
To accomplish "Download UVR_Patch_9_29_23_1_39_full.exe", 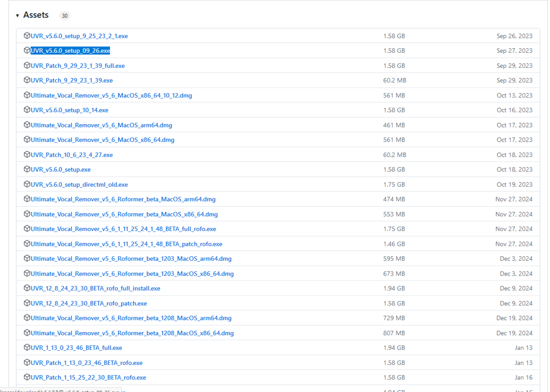I will click(77, 66).
